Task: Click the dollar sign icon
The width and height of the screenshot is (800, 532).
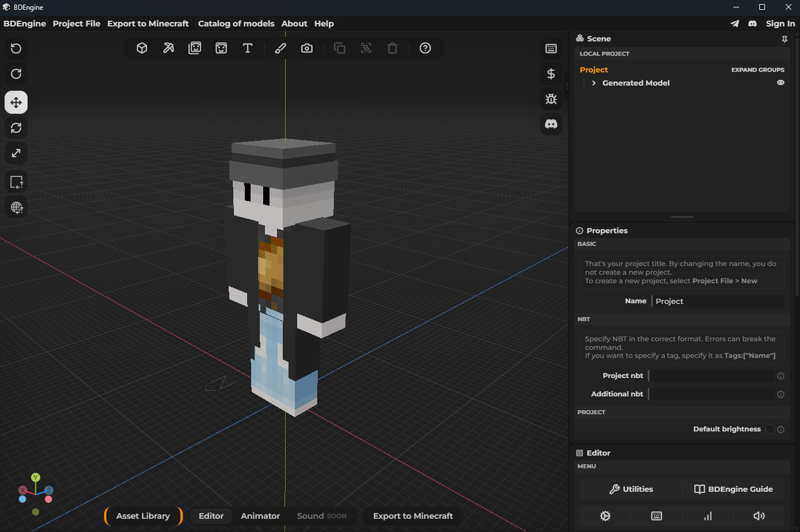Action: (551, 74)
